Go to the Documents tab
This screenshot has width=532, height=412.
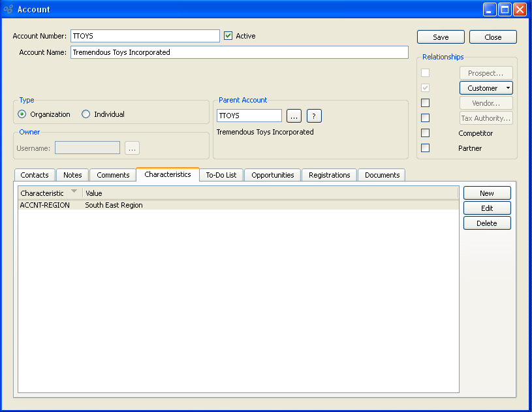tap(382, 175)
